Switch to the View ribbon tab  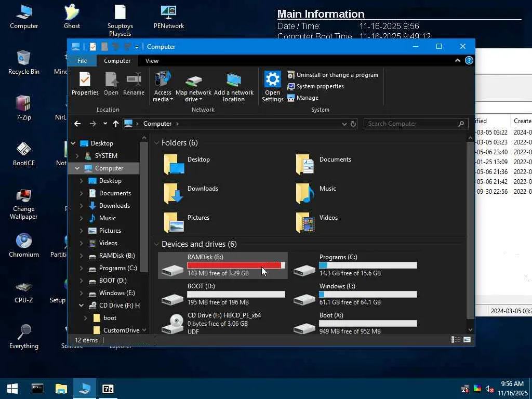pyautogui.click(x=152, y=61)
